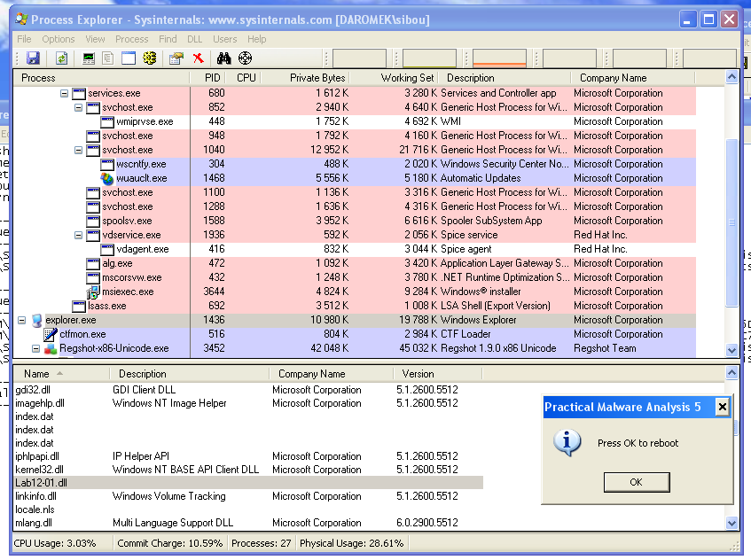Click the gear-shaped DLL view icon
Viewport: 751px width, 560px height.
click(149, 58)
